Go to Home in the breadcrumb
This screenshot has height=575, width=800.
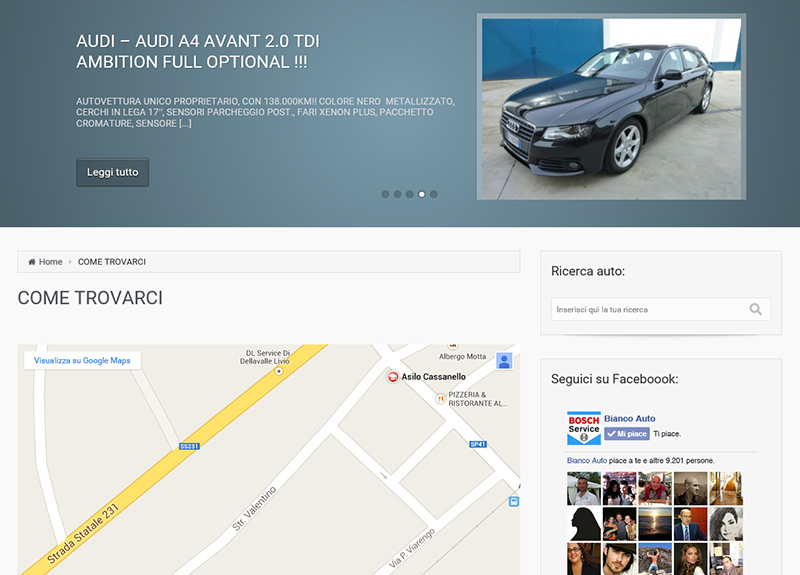click(x=51, y=262)
